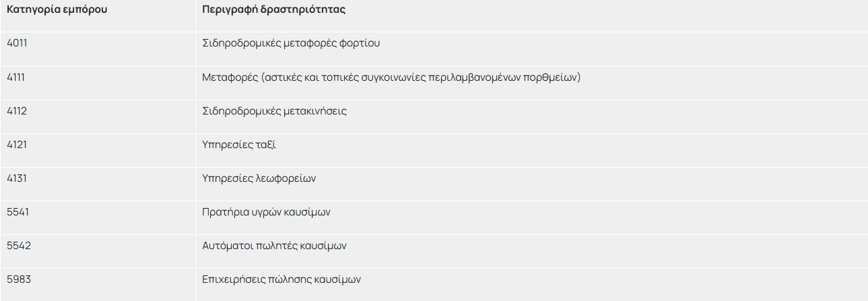This screenshot has height=301, width=868.
Task: Select merchant category code 5541
Action: (17, 211)
